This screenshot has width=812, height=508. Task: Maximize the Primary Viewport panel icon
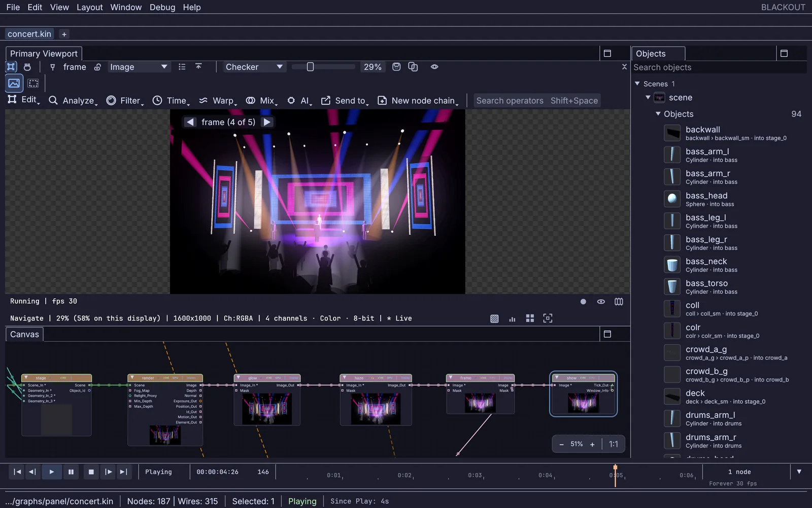pos(607,53)
